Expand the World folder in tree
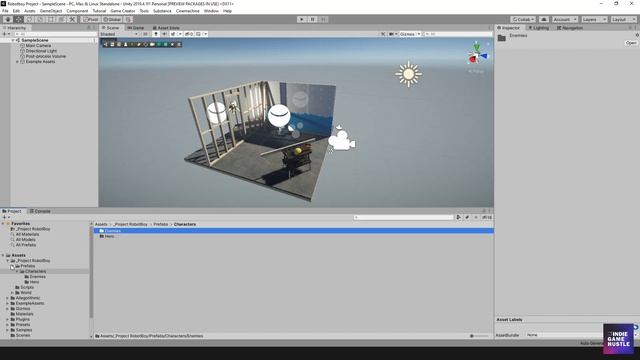This screenshot has height=360, width=640. tap(12, 293)
